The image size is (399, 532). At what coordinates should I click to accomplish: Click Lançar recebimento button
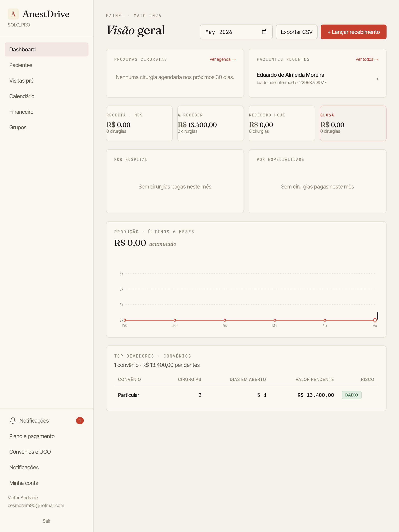tap(353, 32)
